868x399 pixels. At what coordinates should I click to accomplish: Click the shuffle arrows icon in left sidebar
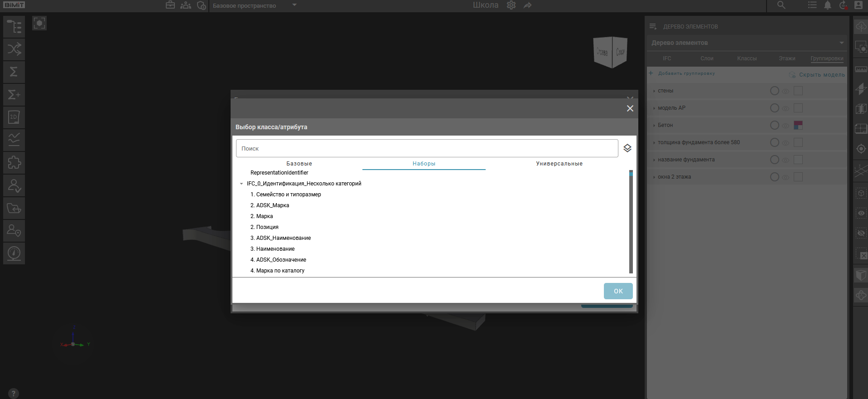14,49
